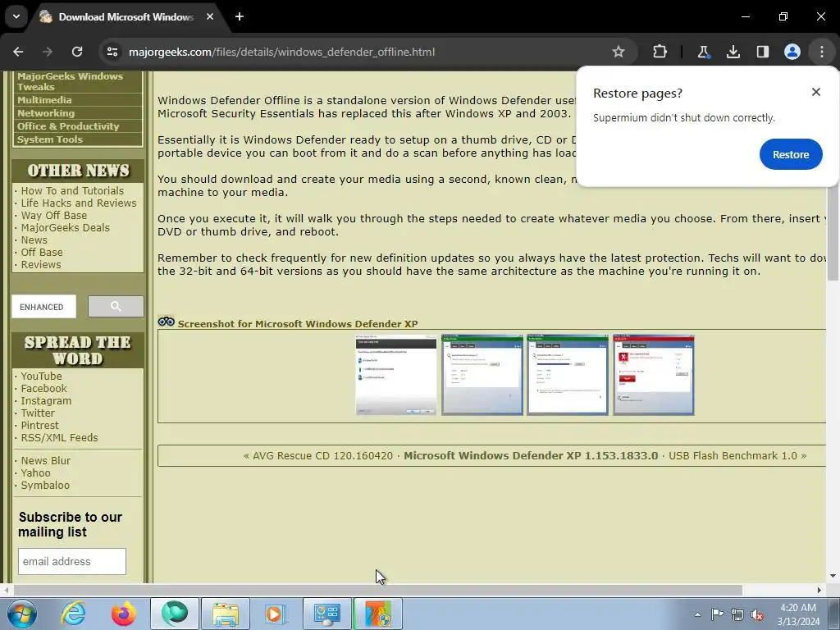This screenshot has height=630, width=840.
Task: Click the horizontal scrollbar right arrow
Action: [x=819, y=590]
